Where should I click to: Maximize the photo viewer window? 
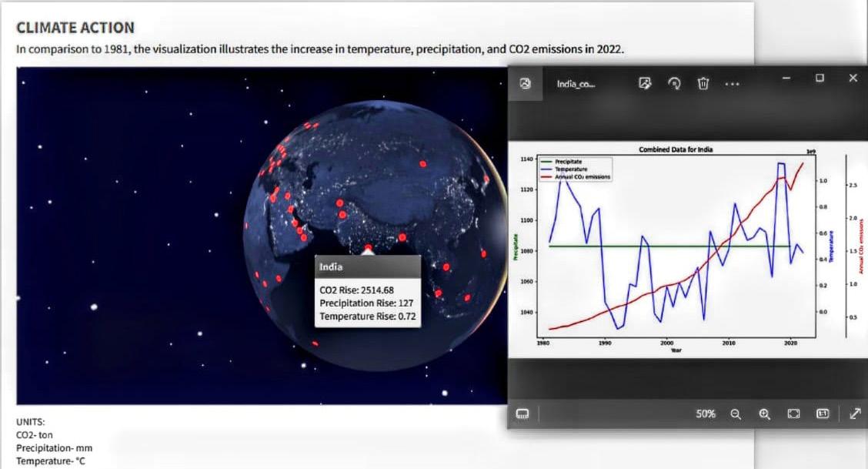[x=820, y=78]
